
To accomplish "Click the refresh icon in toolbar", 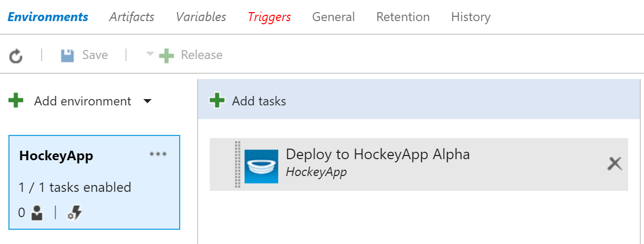I will pos(16,55).
